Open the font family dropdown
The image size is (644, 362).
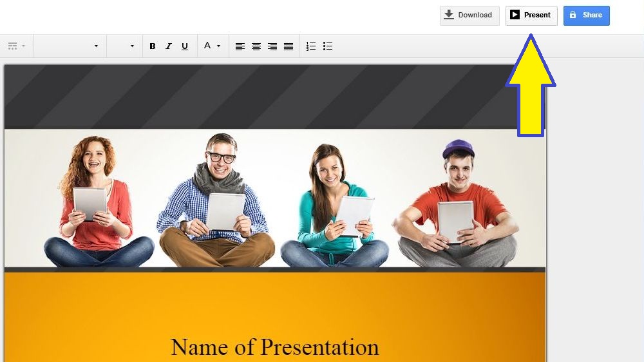point(70,46)
